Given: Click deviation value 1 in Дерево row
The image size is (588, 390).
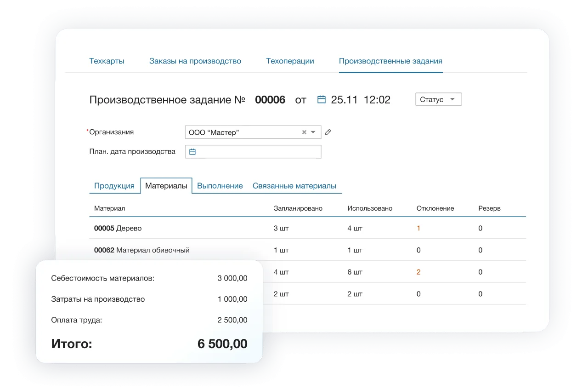Looking at the screenshot, I should (418, 228).
